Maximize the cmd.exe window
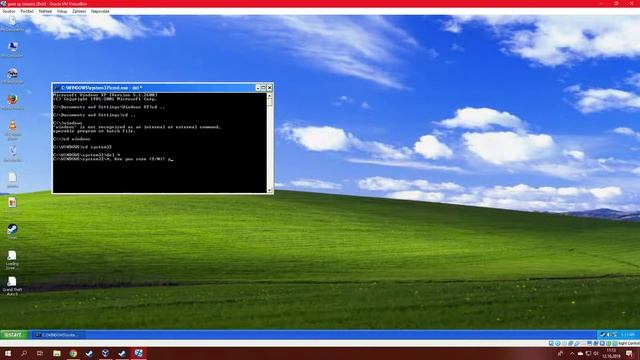 pyautogui.click(x=264, y=88)
